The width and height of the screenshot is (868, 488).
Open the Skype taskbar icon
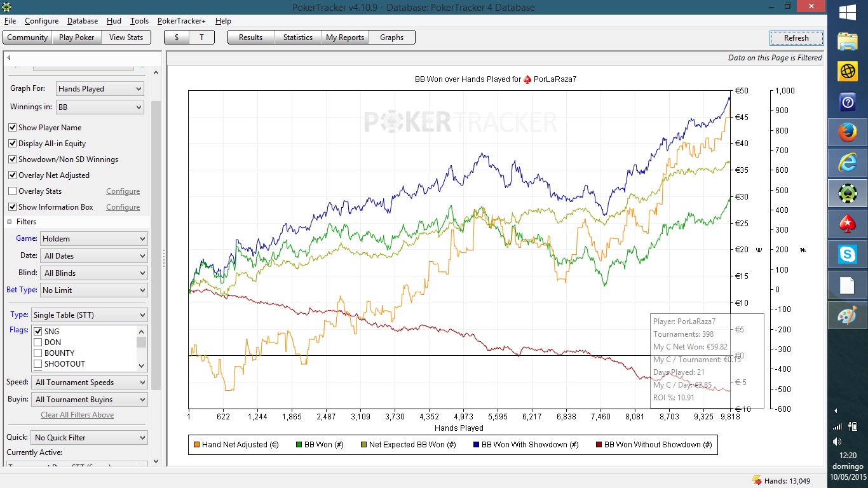tap(848, 254)
